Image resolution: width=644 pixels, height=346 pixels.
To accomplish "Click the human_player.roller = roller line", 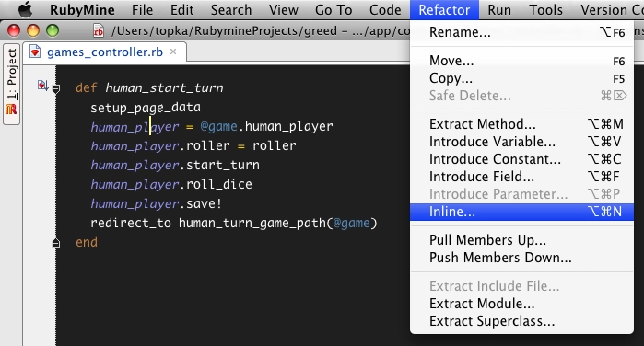I will coord(193,145).
